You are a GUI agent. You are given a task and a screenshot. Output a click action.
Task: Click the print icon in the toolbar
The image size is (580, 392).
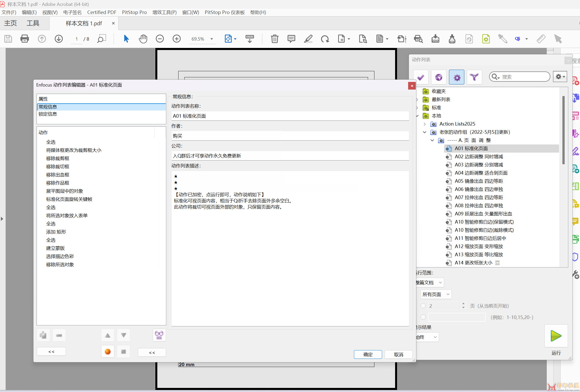point(25,39)
